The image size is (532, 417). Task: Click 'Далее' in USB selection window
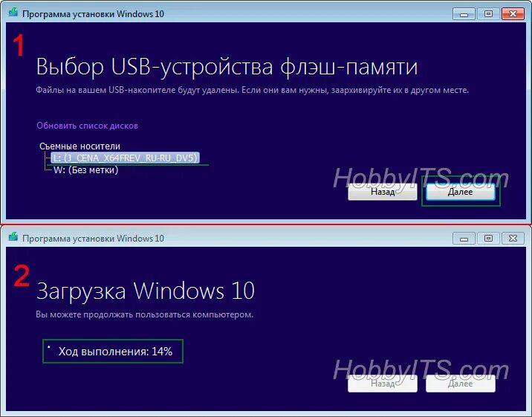click(461, 192)
